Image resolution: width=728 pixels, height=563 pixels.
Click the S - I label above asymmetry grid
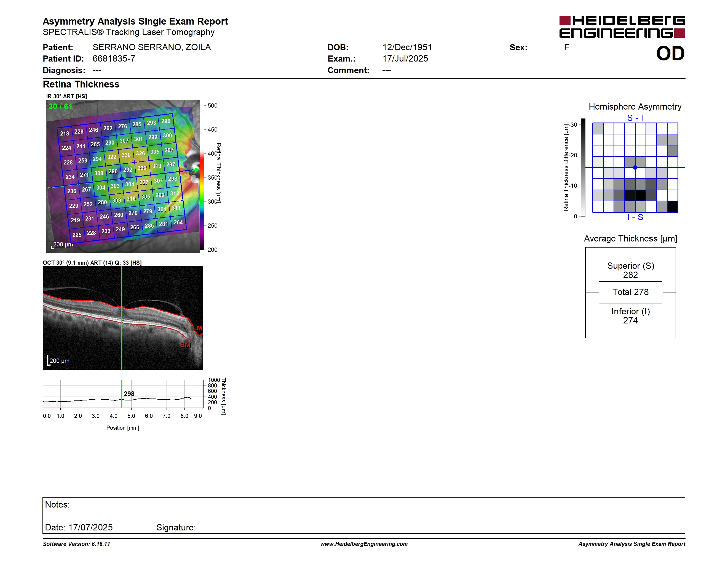(635, 118)
